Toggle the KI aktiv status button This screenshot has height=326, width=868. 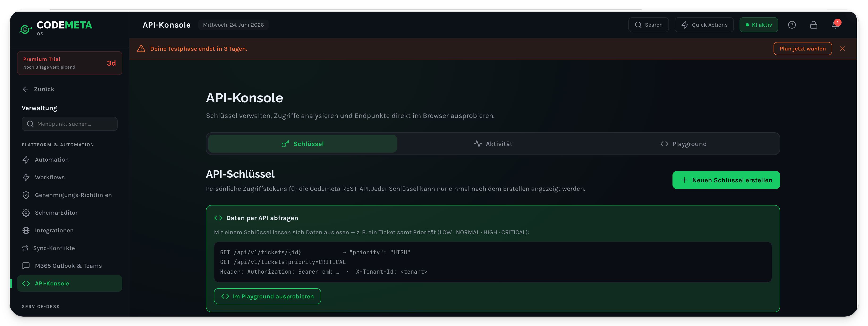(x=758, y=25)
